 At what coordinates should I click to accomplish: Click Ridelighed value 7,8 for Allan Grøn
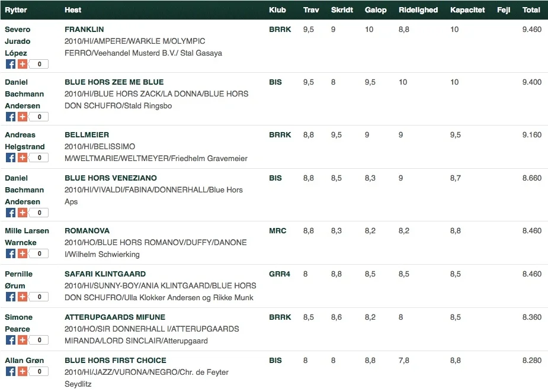(x=403, y=360)
